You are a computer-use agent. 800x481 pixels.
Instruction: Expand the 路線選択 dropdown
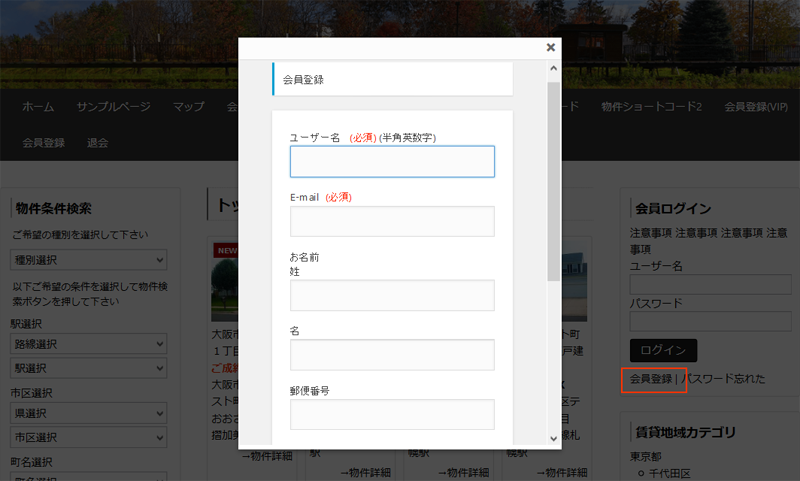point(89,344)
